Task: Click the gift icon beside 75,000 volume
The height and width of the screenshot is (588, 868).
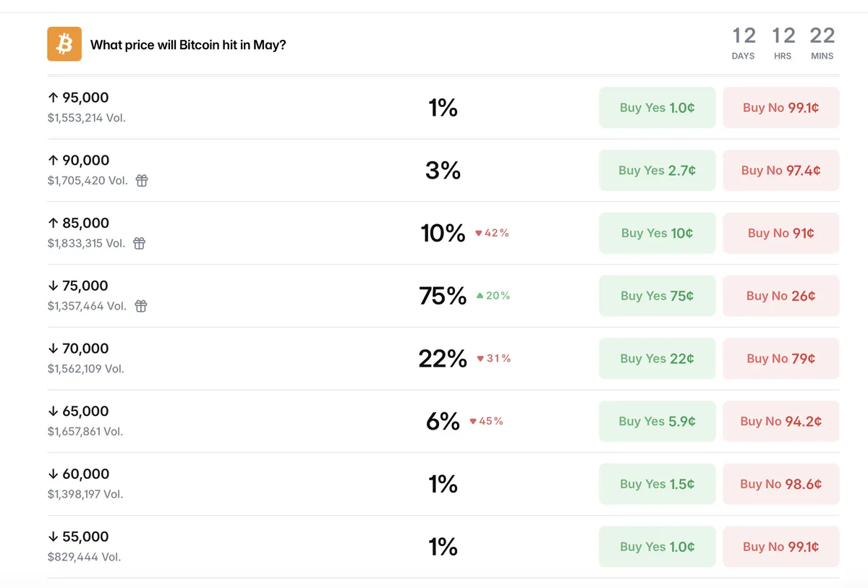Action: pos(141,306)
